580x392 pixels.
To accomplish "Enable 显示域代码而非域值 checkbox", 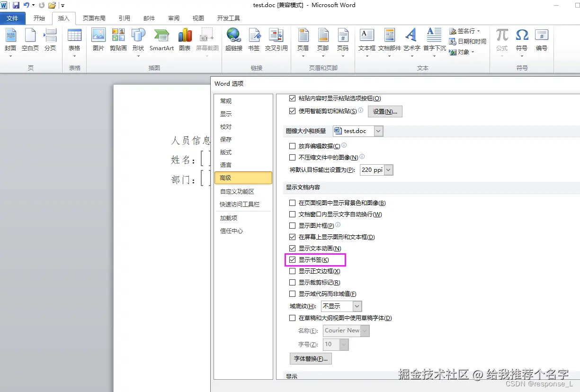I will pyautogui.click(x=292, y=294).
